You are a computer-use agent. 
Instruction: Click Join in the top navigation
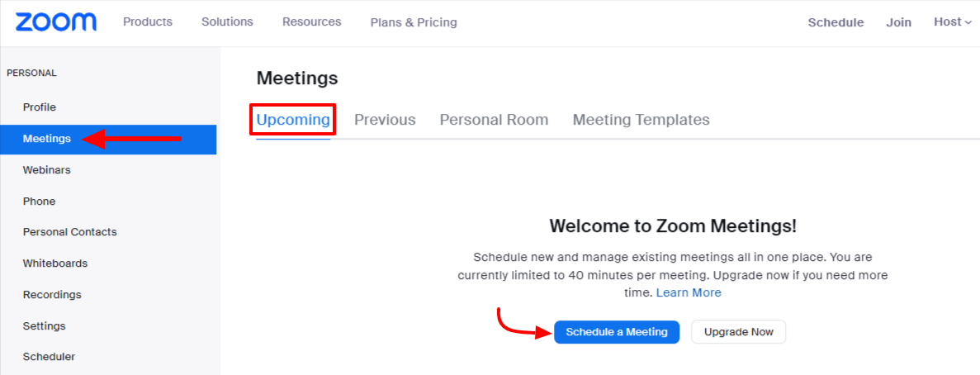898,23
